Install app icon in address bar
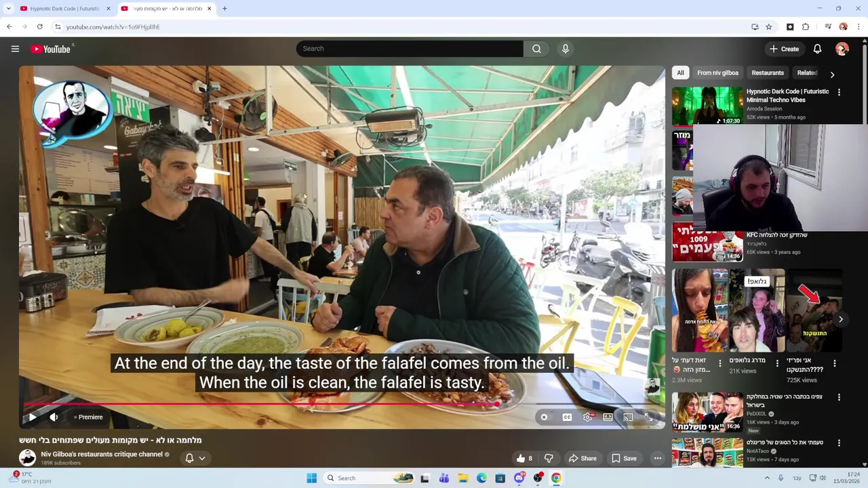This screenshot has height=488, width=868. pyautogui.click(x=755, y=27)
